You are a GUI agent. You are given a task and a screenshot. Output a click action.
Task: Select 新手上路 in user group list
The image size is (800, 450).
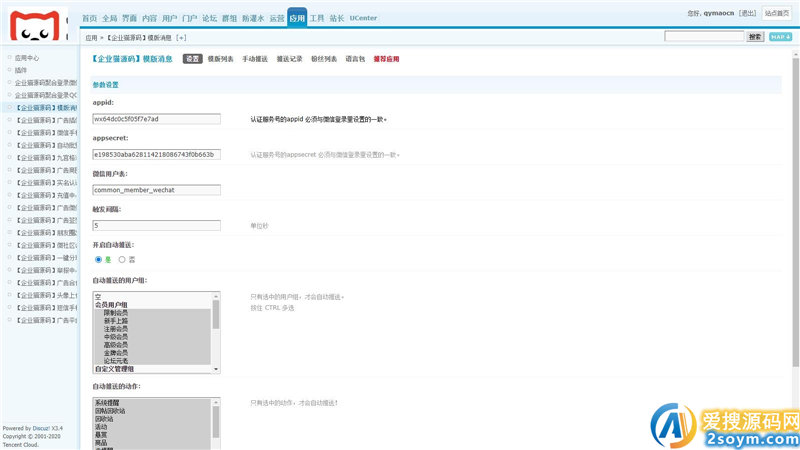click(x=152, y=321)
